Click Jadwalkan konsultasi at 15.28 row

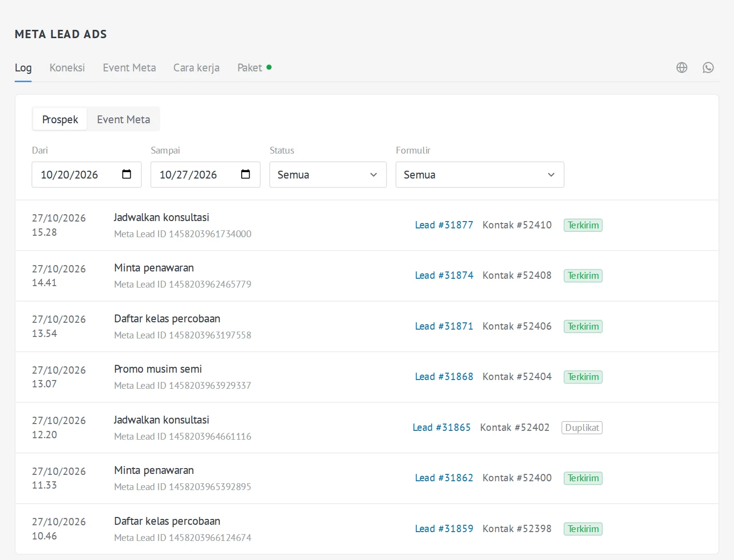(x=161, y=217)
